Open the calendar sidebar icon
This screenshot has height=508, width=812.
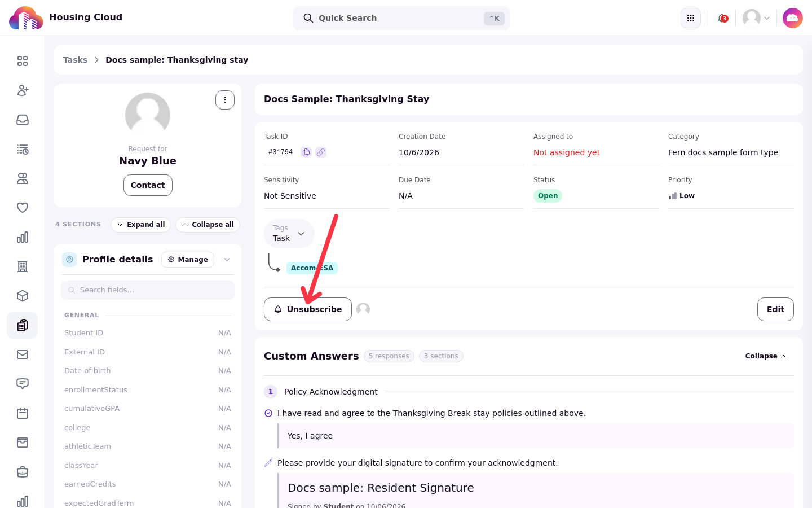(x=23, y=413)
